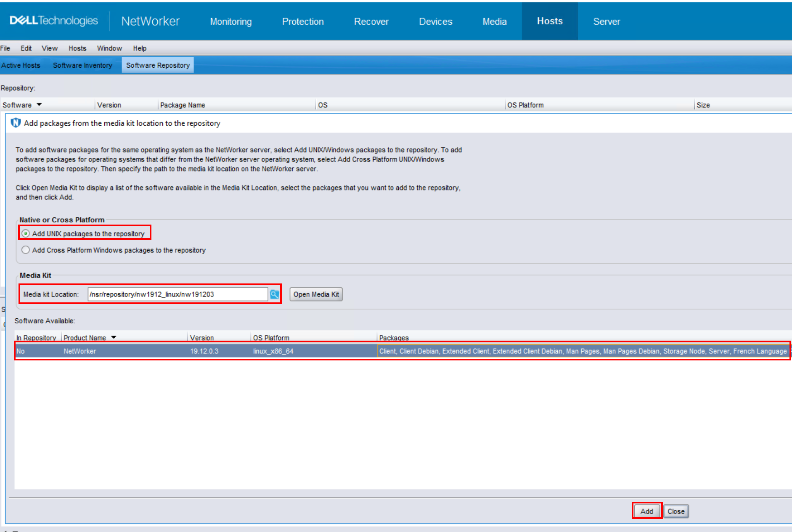The width and height of the screenshot is (792, 532).
Task: Open the Window menu
Action: pos(109,48)
